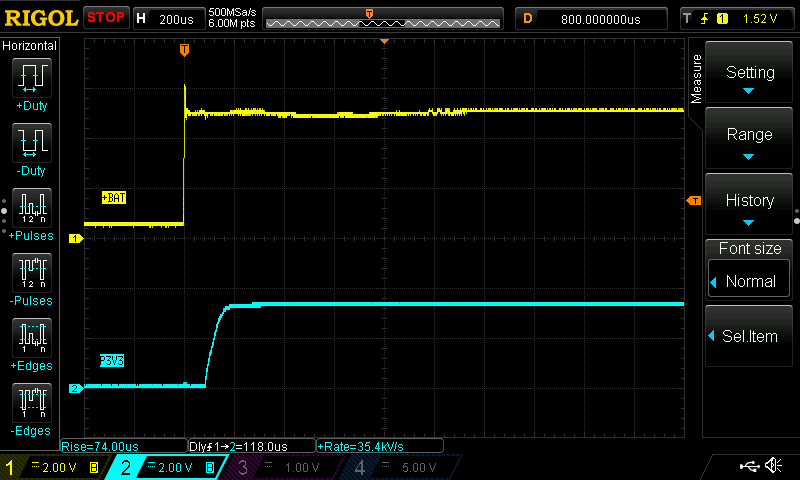Viewport: 800px width, 480px height.
Task: Open the History menu
Action: (x=749, y=204)
